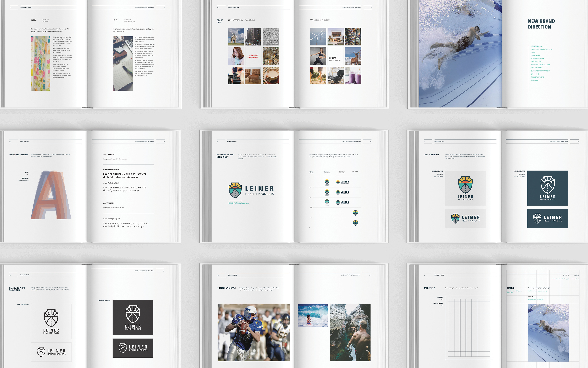Select the white knit texture photo

coord(271,36)
